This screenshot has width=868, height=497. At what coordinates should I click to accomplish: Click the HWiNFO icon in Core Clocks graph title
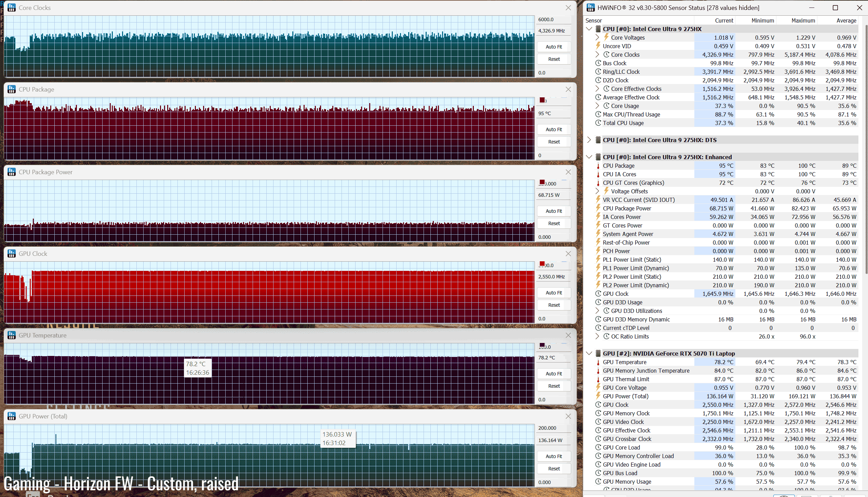(12, 8)
